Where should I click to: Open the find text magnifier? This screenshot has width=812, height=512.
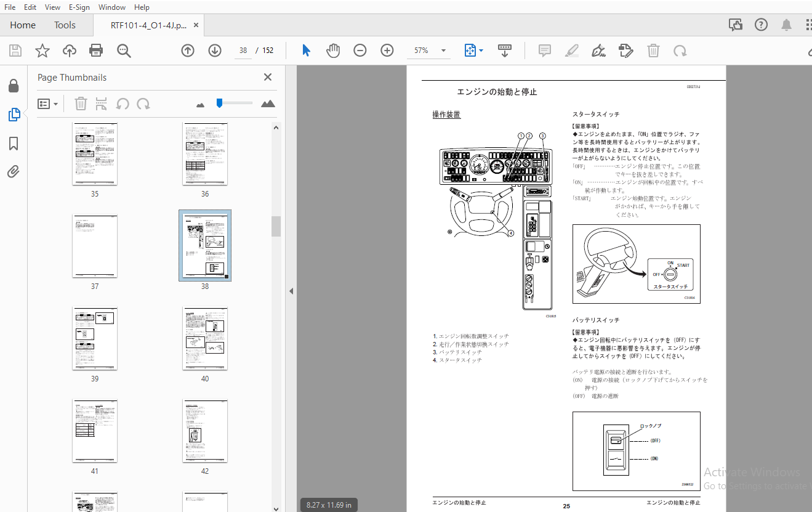tap(124, 51)
